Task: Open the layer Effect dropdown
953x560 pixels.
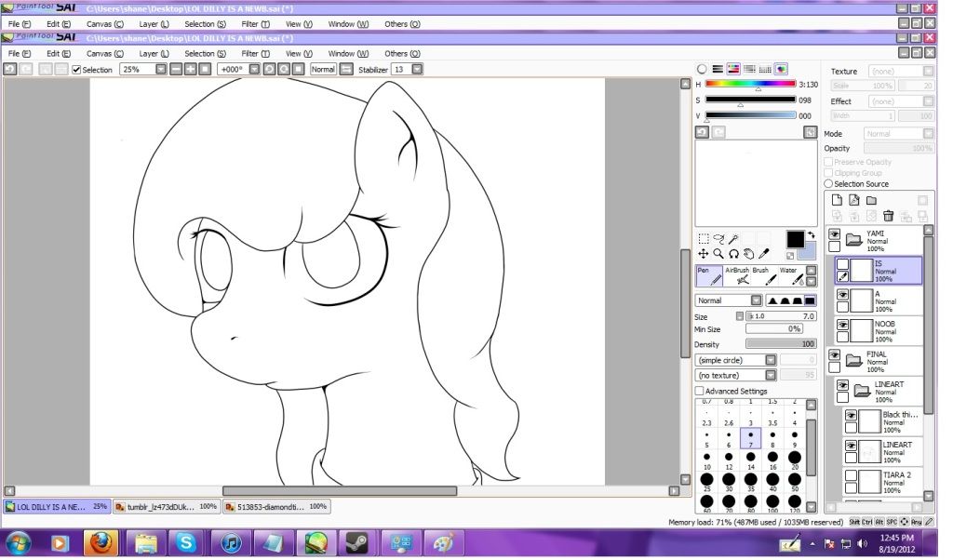Action: point(928,101)
